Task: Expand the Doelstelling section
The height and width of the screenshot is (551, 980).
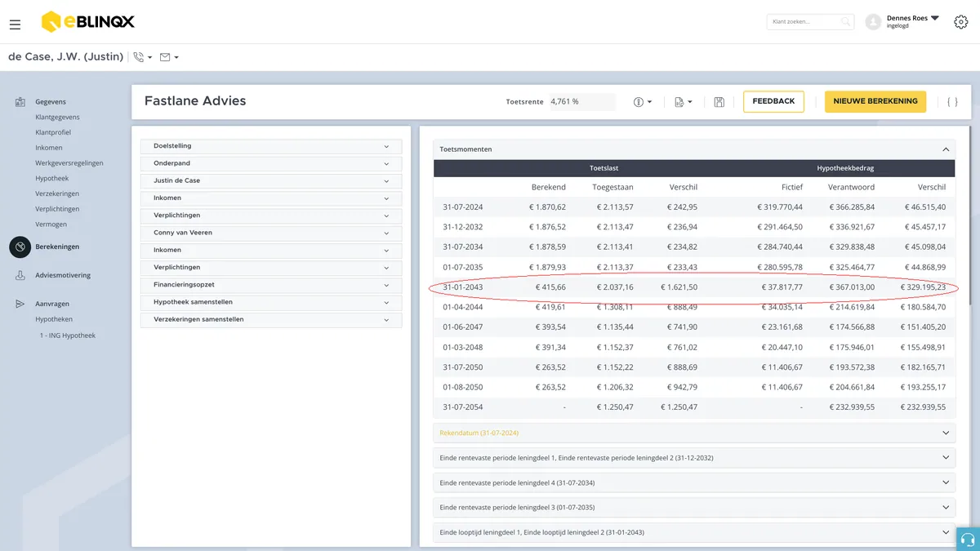Action: [271, 146]
